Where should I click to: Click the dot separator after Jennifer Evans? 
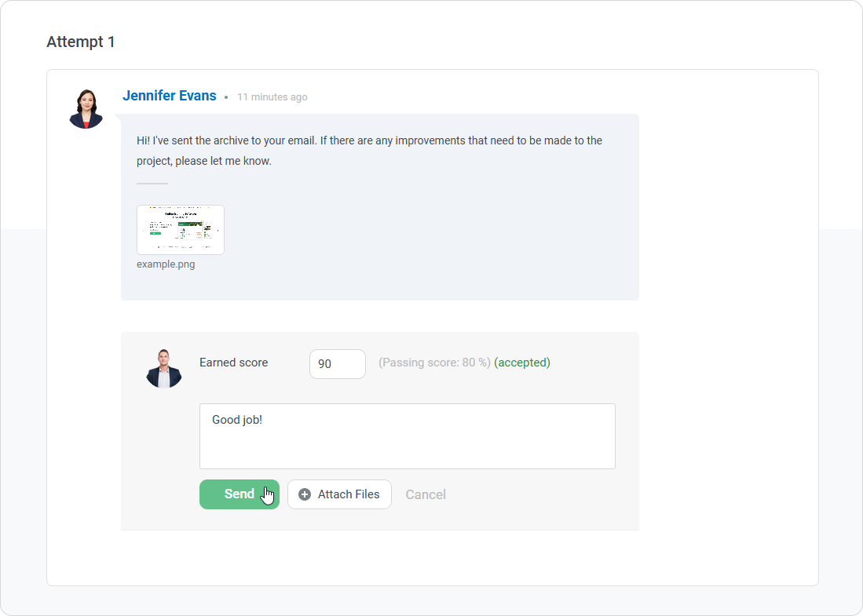coord(226,98)
